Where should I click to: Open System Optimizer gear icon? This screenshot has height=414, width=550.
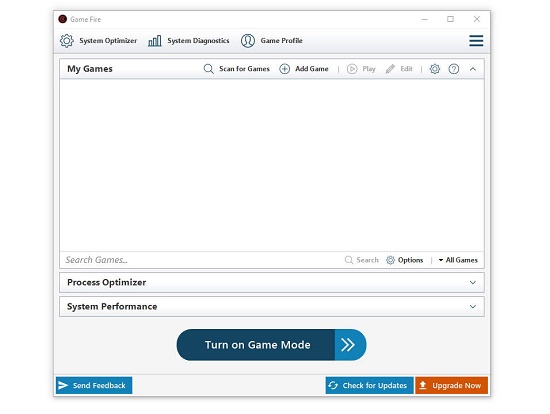[x=67, y=41]
